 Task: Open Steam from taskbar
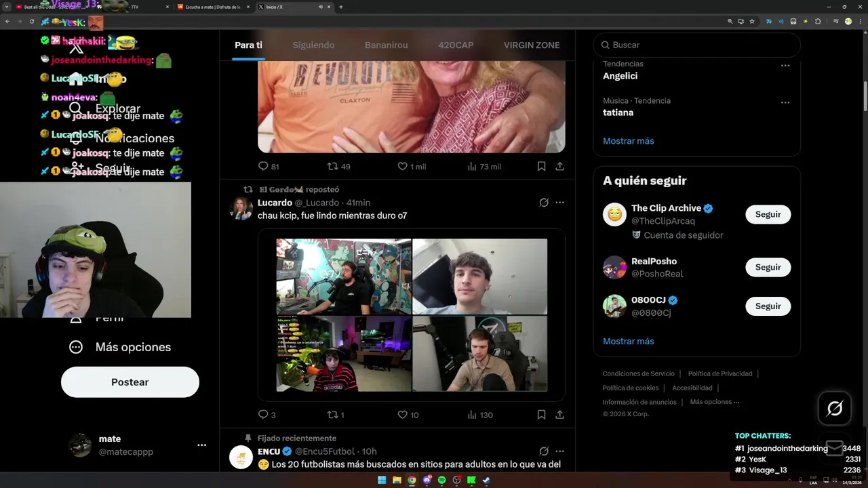[x=486, y=481]
